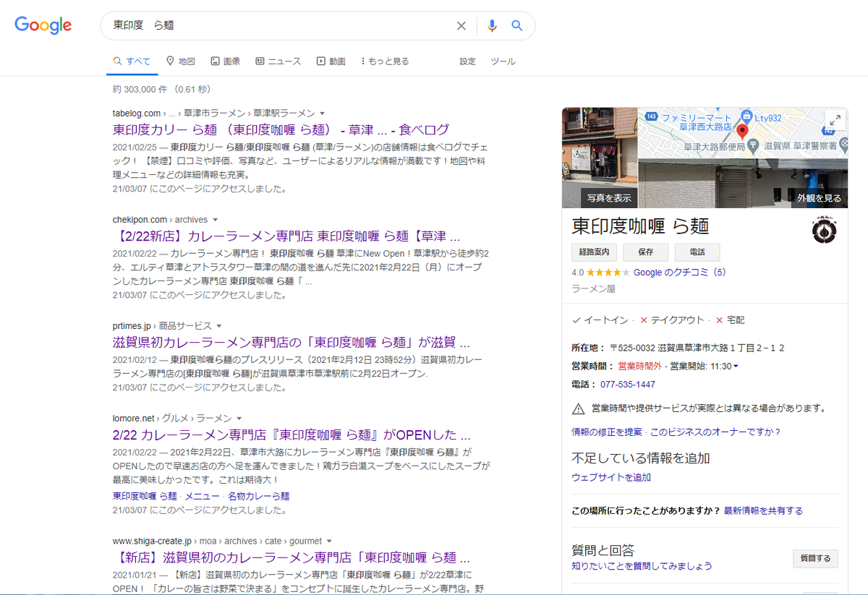Open the shiga-create 【新店】滋賀県初 result
This screenshot has height=595, width=868.
(x=292, y=558)
